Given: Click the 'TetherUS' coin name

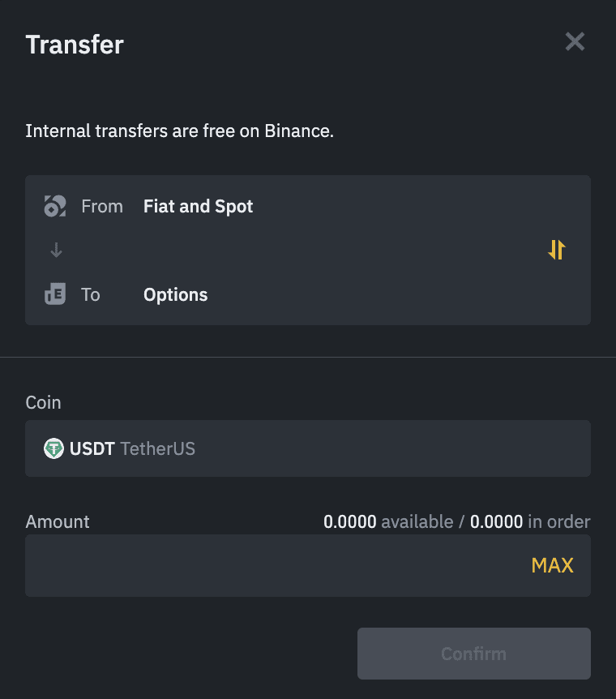Looking at the screenshot, I should (157, 448).
